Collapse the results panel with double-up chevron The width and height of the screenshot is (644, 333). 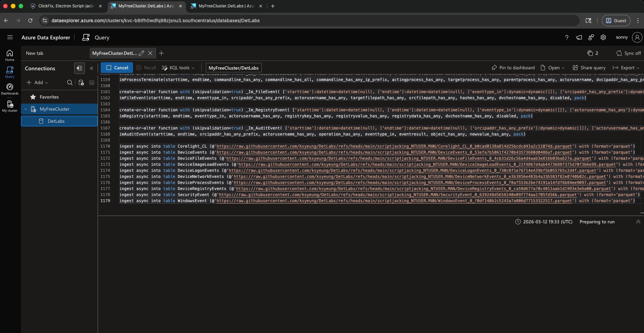point(638,222)
